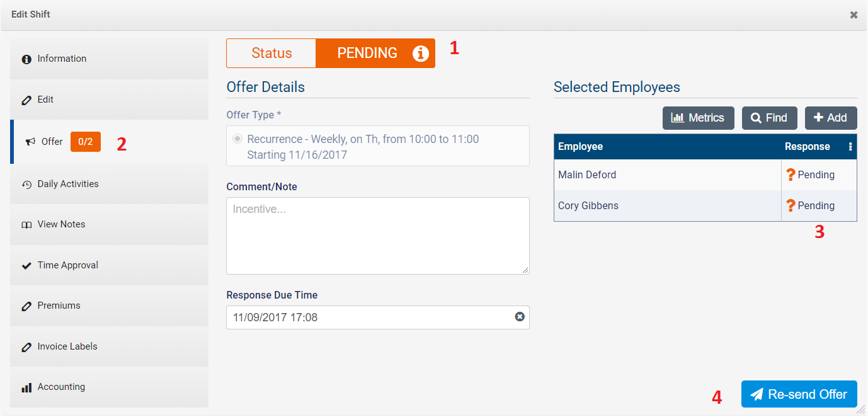This screenshot has height=417, width=868.
Task: Click Cory Gibbens' pending question mark icon
Action: pyautogui.click(x=791, y=206)
